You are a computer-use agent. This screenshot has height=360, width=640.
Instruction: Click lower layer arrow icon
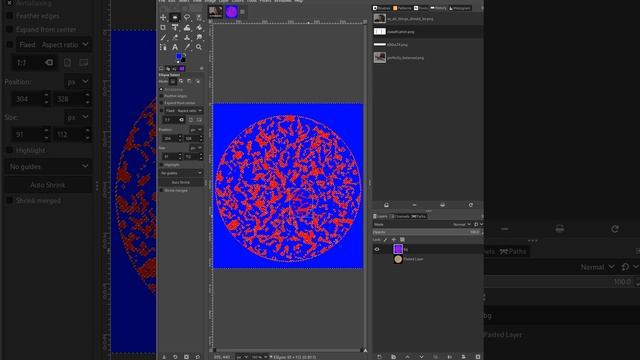[421, 357]
